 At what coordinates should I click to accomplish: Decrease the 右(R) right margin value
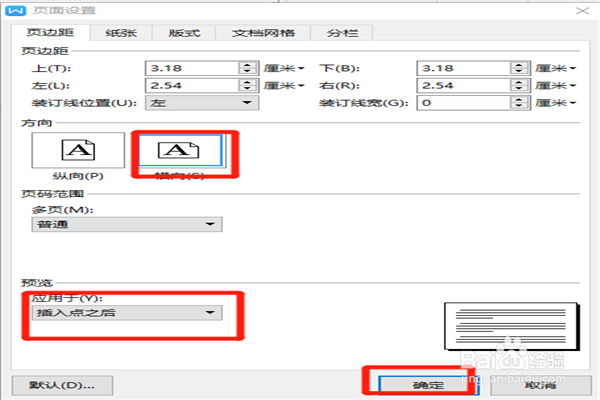519,89
